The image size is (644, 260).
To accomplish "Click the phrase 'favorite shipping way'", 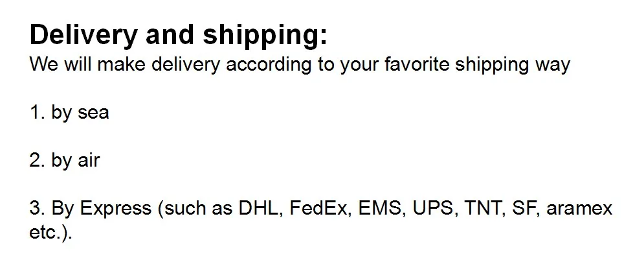I will (x=478, y=65).
